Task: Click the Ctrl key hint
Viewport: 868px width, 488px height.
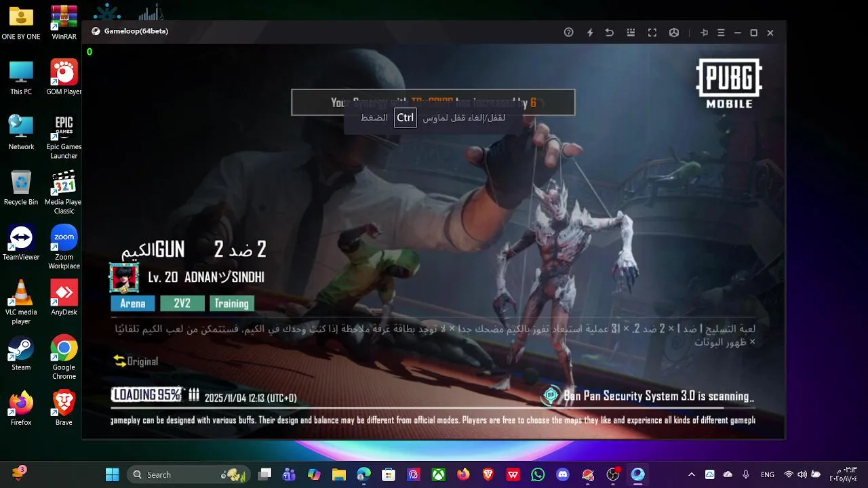Action: tap(406, 118)
